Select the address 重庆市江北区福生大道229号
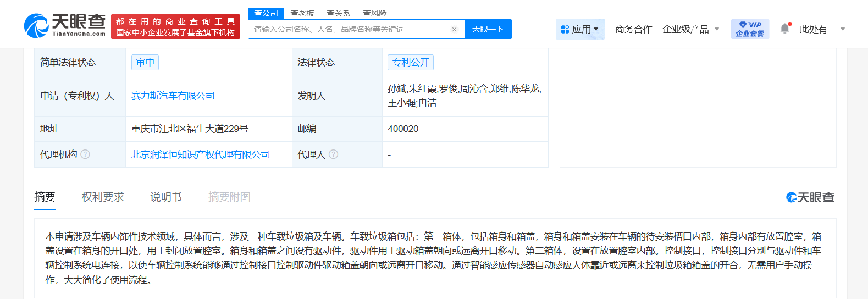The width and height of the screenshot is (868, 299). [190, 129]
